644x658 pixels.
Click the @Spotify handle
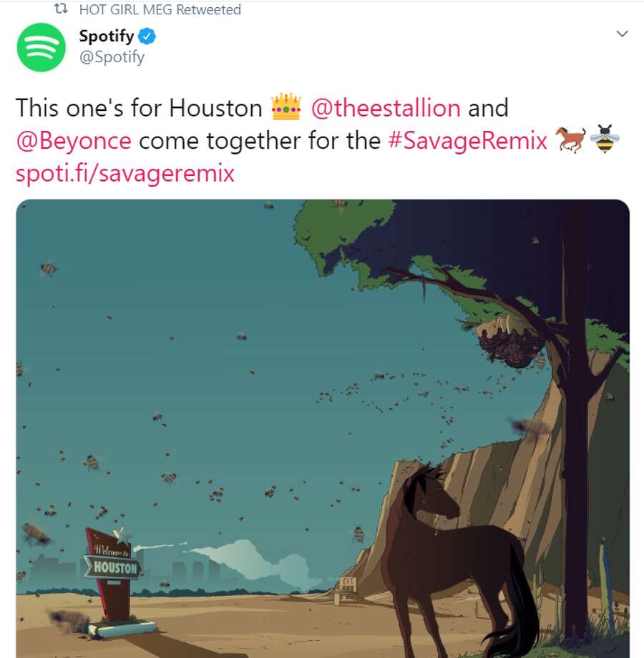pyautogui.click(x=112, y=57)
